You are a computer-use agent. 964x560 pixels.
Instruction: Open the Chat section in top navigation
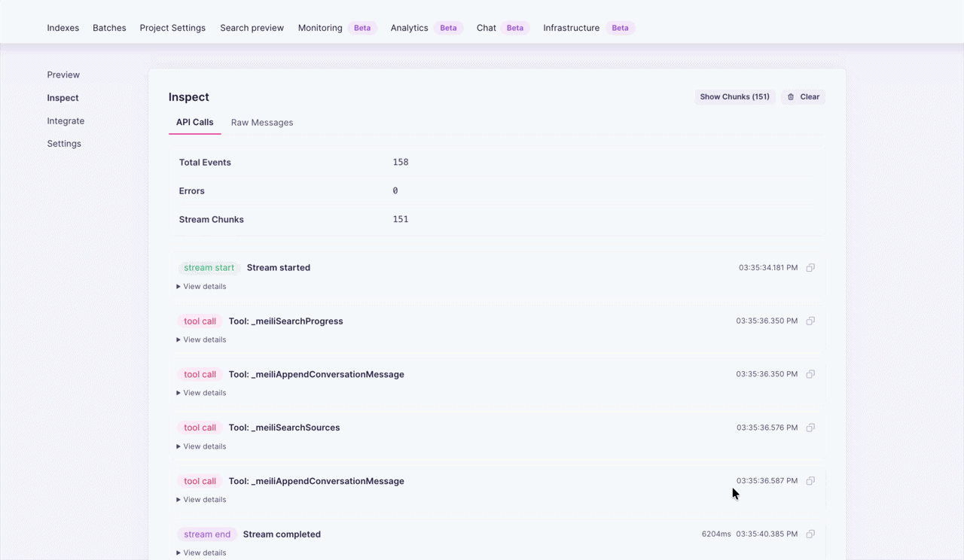click(x=486, y=27)
